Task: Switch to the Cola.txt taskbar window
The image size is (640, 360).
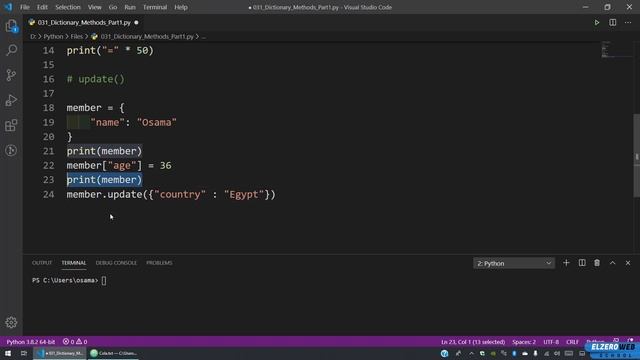Action: (113, 353)
